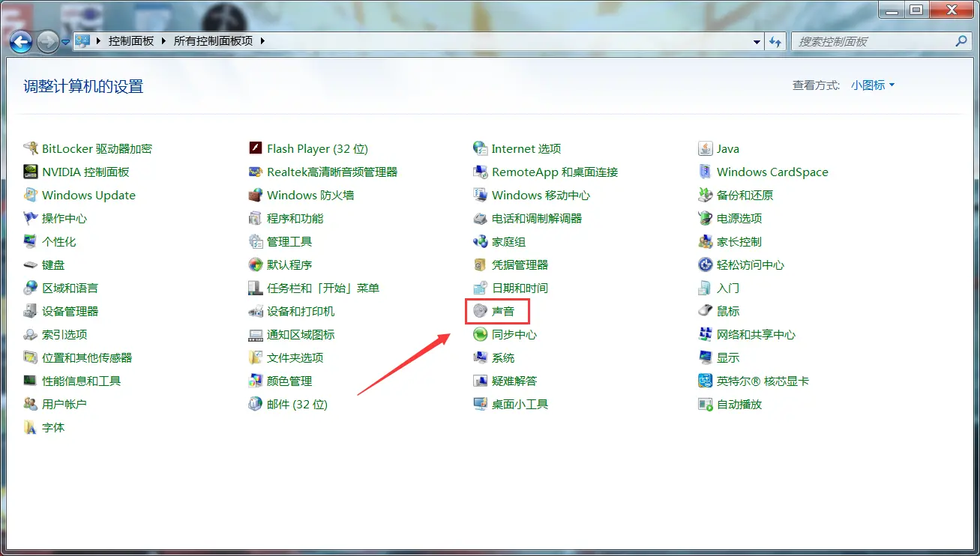Open the 邮件 (32 位) icon
This screenshot has height=556, width=980.
coord(255,404)
